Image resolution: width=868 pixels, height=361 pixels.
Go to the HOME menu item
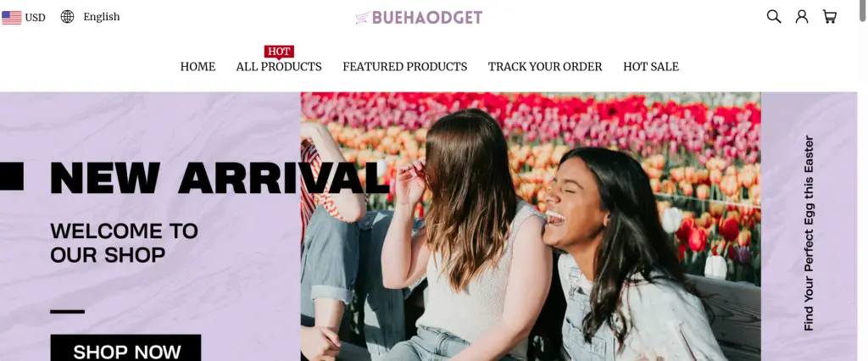[x=198, y=66]
